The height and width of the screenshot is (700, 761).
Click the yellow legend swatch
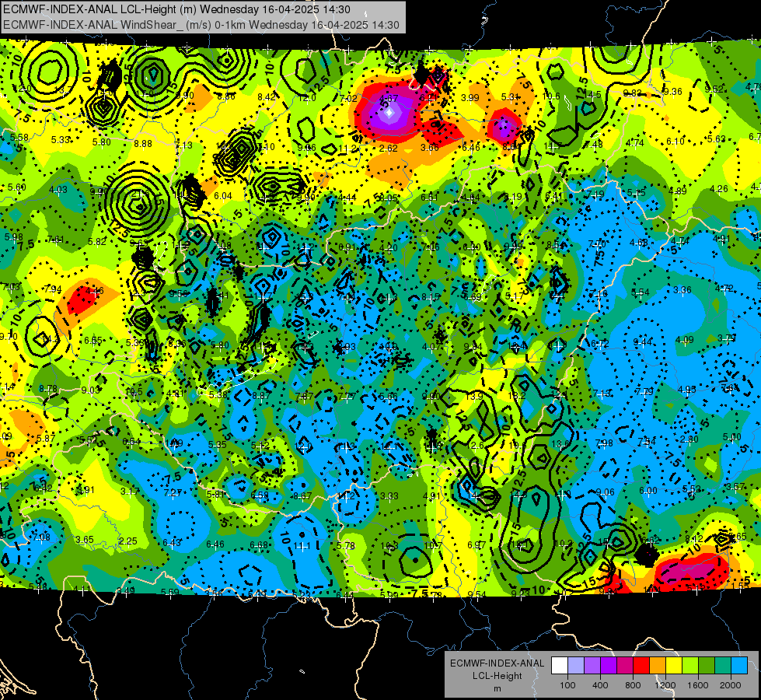(674, 666)
